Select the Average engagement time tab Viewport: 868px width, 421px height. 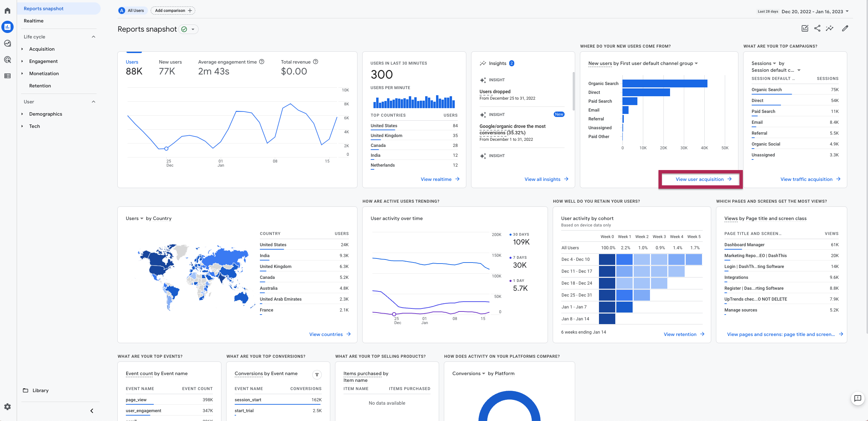pos(231,68)
